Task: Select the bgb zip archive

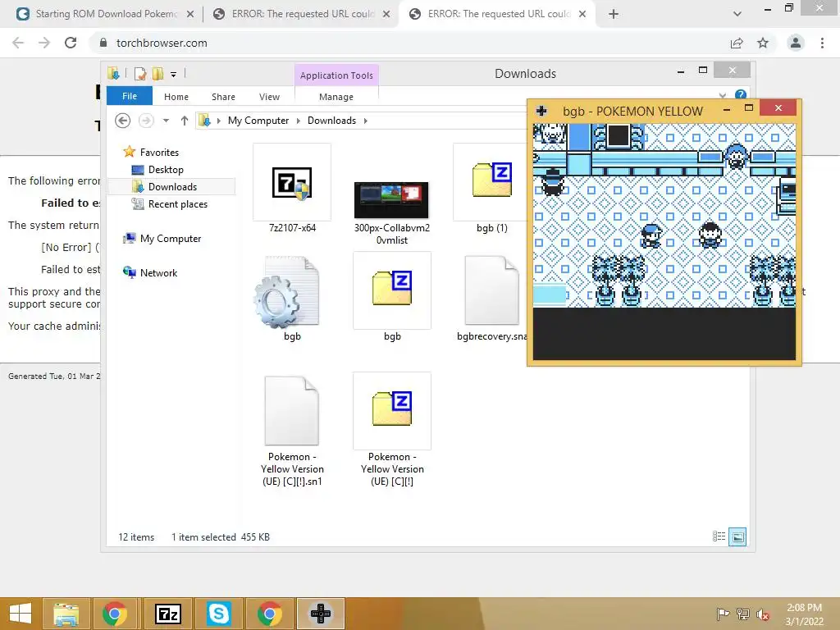Action: [392, 299]
